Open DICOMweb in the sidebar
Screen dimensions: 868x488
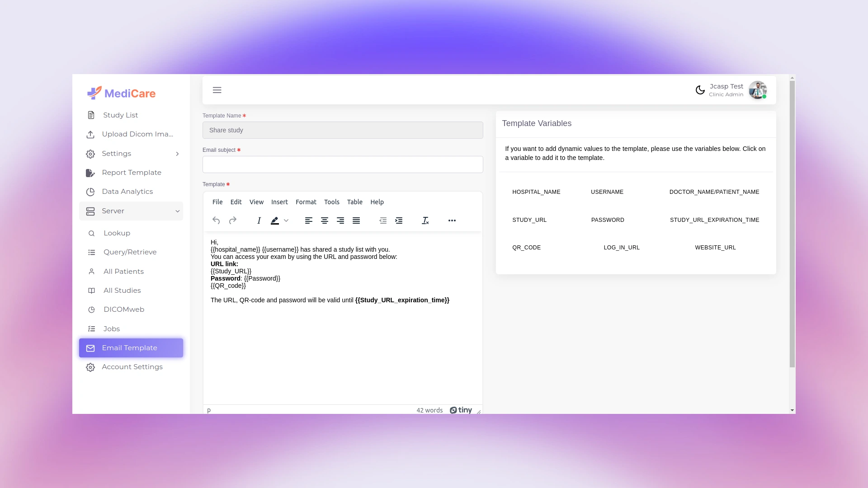pyautogui.click(x=124, y=310)
